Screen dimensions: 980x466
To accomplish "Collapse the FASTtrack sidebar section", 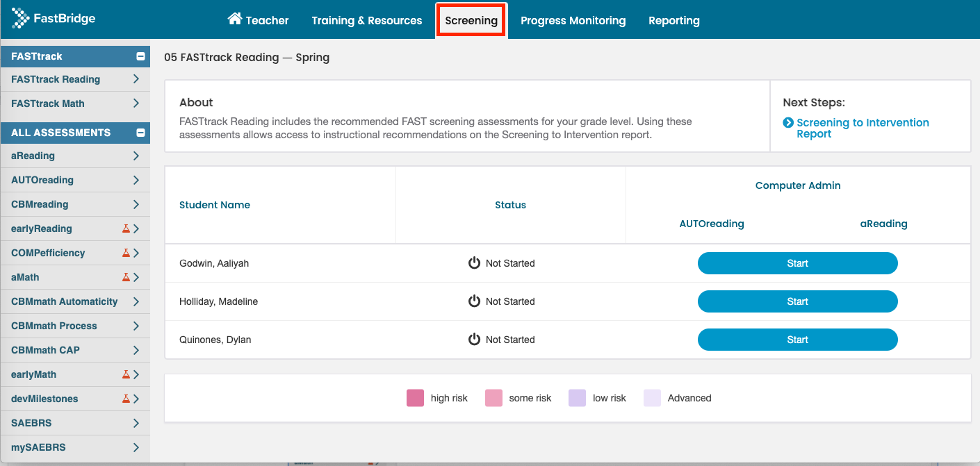I will coord(140,56).
